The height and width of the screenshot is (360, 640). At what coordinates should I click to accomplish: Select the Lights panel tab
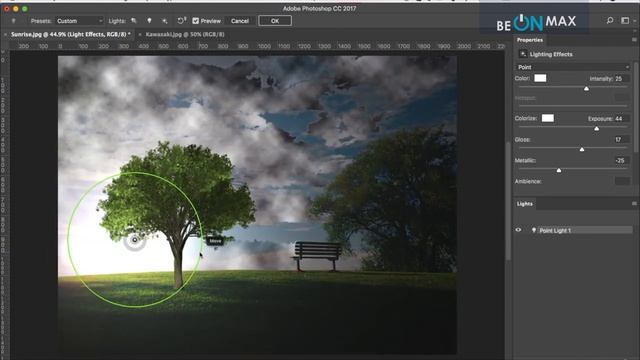pyautogui.click(x=524, y=204)
